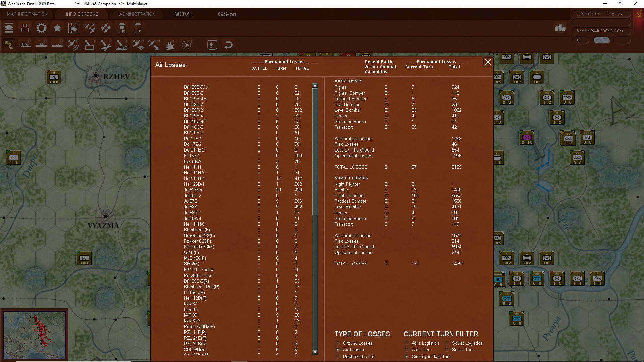Select the F2 rail move mode icon
644x362 pixels.
pos(25,45)
